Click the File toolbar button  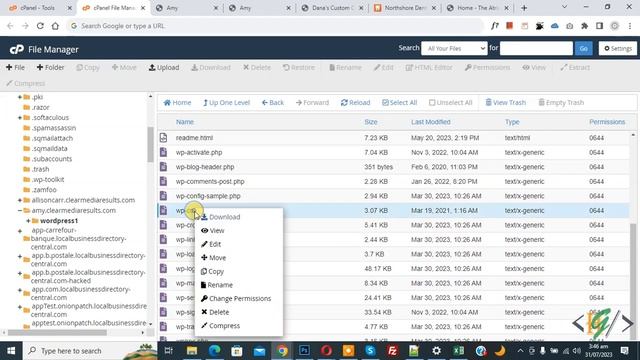click(15, 67)
